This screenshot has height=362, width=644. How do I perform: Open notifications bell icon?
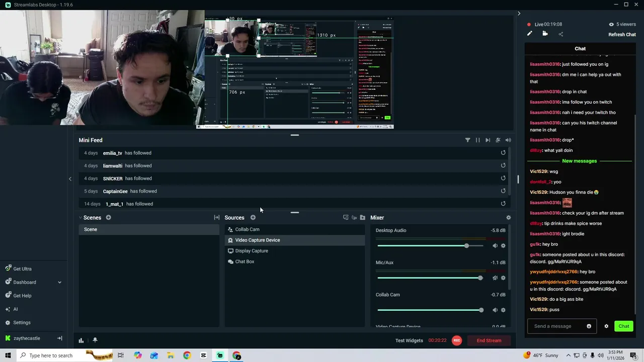click(95, 340)
